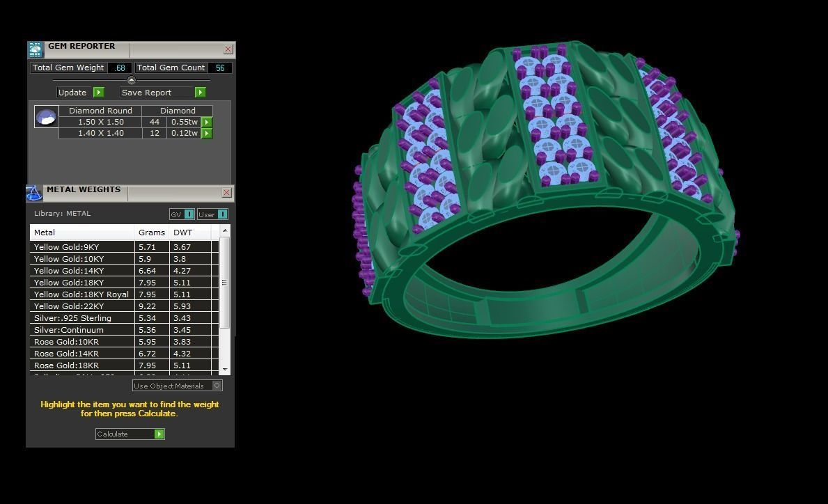The width and height of the screenshot is (828, 504).
Task: Select the Yellow Gold:22KY row
Action: coord(124,306)
